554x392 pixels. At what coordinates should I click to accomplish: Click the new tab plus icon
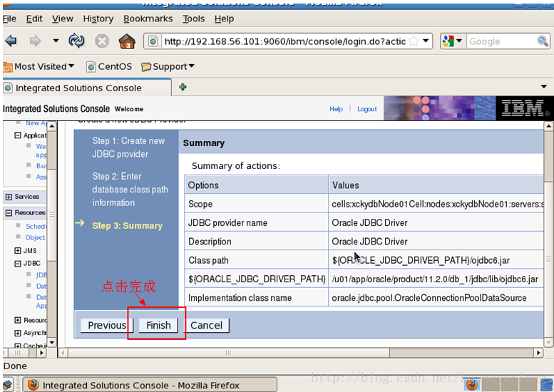pos(183,87)
